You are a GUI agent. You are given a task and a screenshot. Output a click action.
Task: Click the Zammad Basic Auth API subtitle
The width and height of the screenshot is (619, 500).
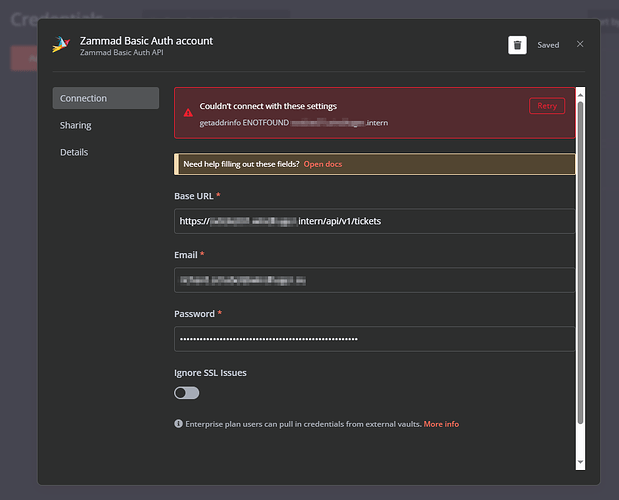click(122, 52)
